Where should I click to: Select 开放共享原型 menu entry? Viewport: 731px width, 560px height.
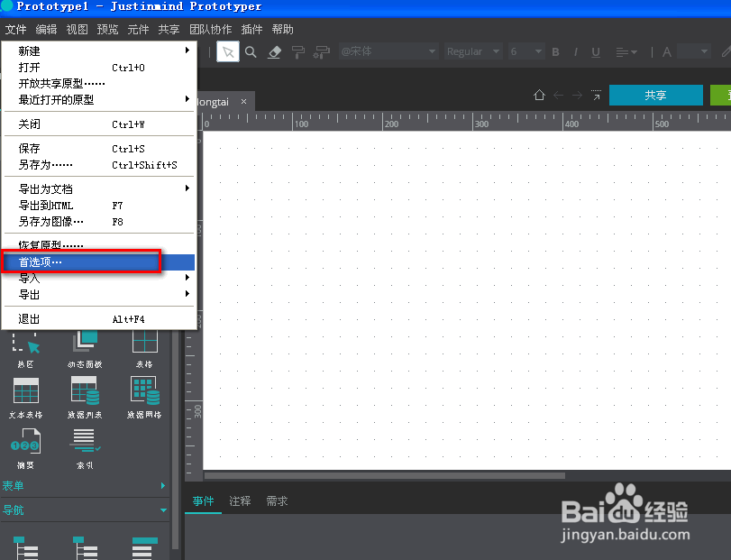(98, 84)
